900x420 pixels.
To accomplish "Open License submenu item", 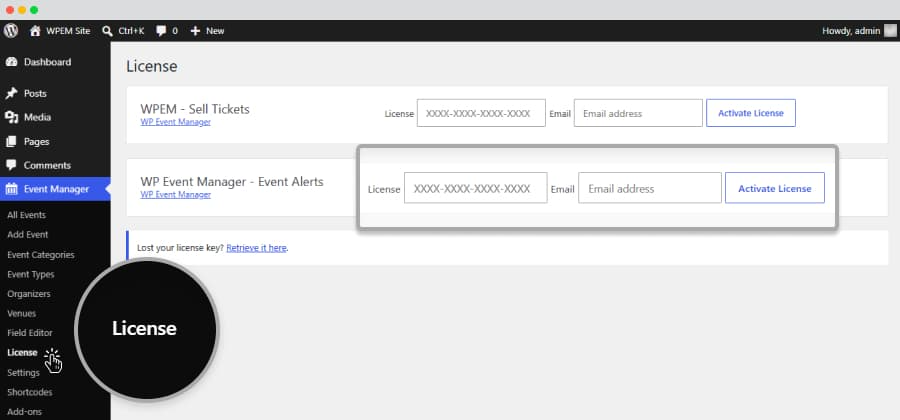I will tap(22, 353).
